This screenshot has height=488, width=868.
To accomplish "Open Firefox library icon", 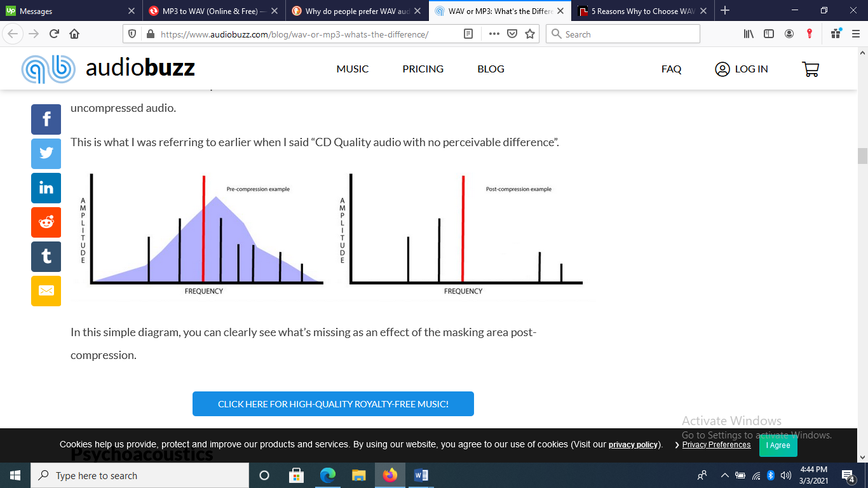I will (x=749, y=34).
